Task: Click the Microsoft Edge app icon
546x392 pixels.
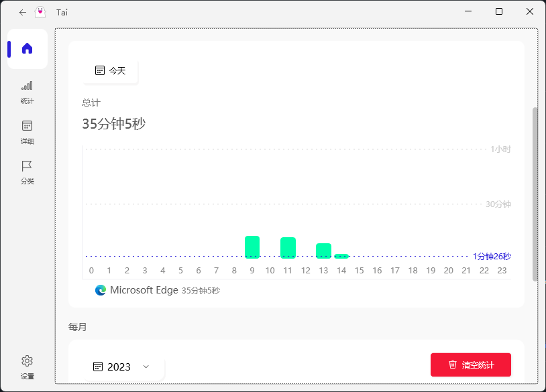Action: click(x=101, y=290)
